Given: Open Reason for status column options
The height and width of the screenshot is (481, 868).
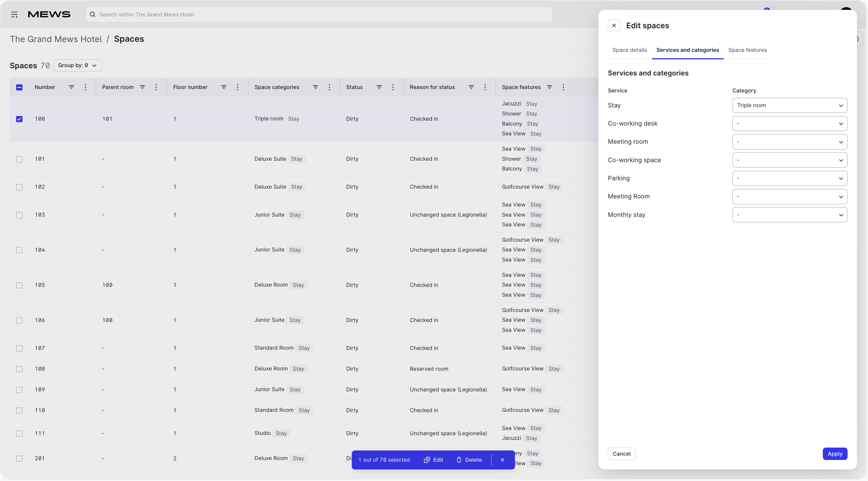Looking at the screenshot, I should coord(485,87).
